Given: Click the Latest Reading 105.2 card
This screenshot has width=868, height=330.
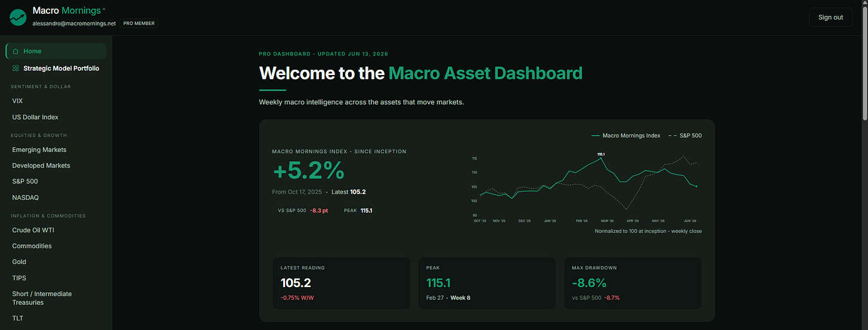Looking at the screenshot, I should click(x=341, y=283).
